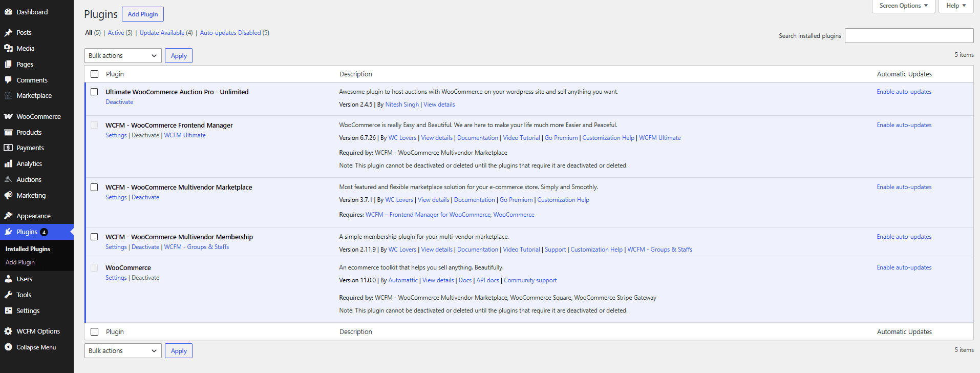The image size is (980, 373).
Task: Open Documentation link for WCFM Frontend Manager
Action: coord(477,138)
